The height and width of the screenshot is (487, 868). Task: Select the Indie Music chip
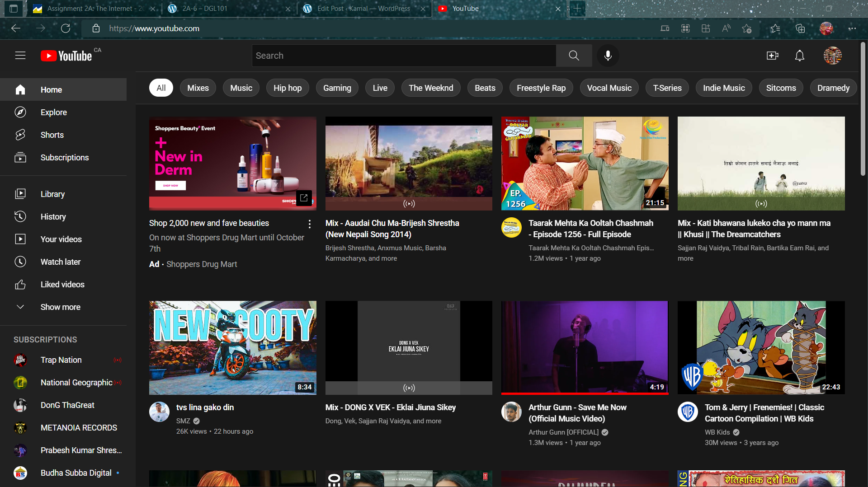(x=724, y=88)
